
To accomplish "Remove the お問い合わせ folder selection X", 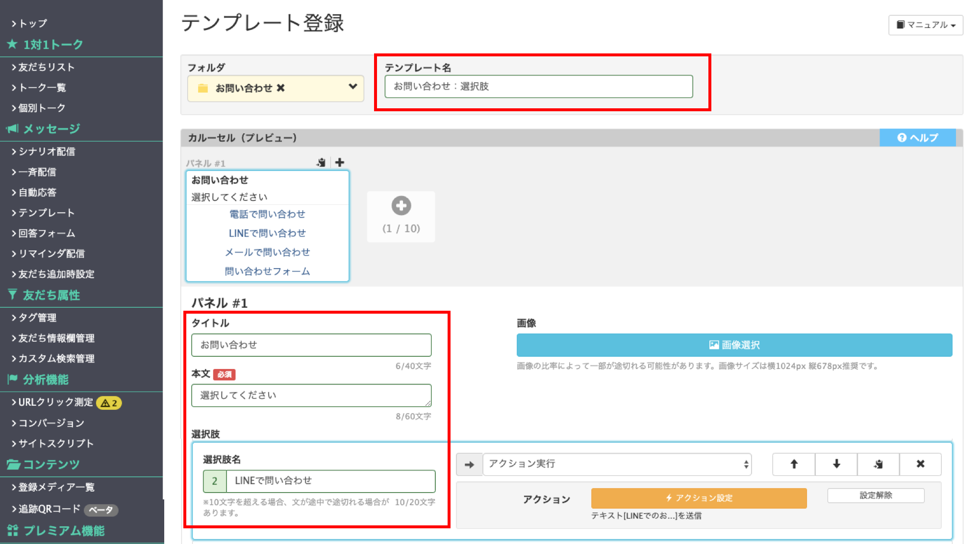I will 281,88.
